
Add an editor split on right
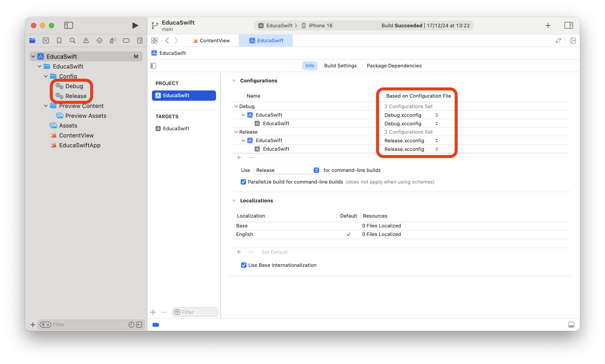pyautogui.click(x=573, y=41)
